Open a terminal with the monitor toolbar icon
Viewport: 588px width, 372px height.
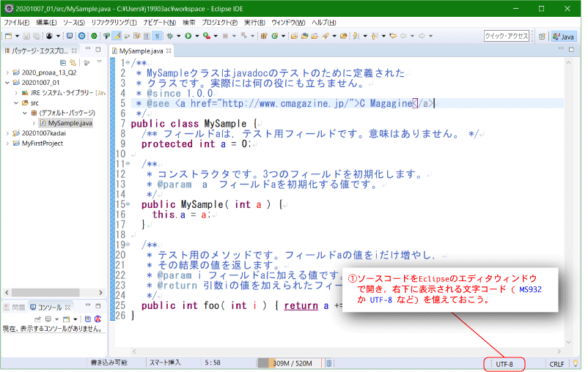70,36
